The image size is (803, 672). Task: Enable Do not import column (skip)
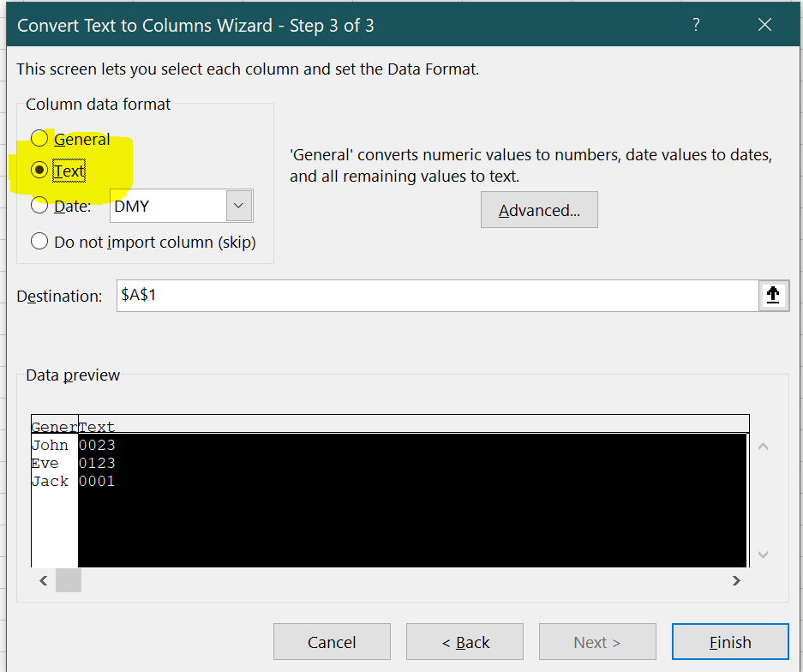(x=39, y=242)
